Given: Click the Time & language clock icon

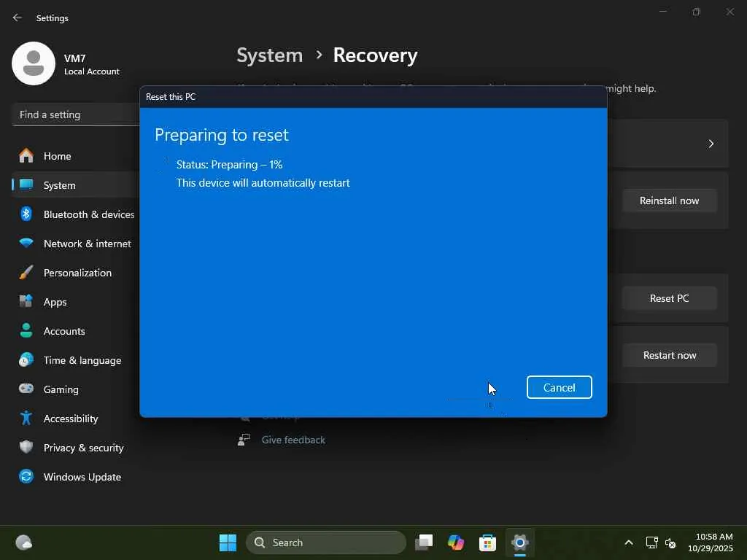Looking at the screenshot, I should [x=26, y=359].
